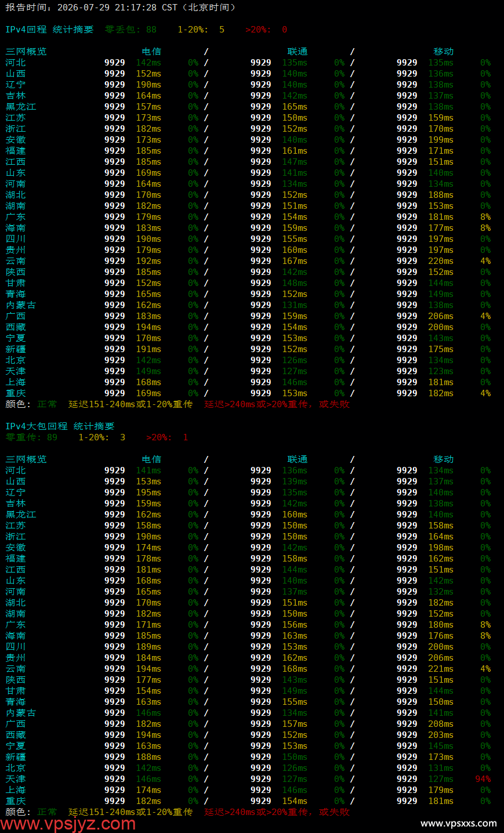Click the 145ms latency for 宁夏 移动

[x=441, y=746]
